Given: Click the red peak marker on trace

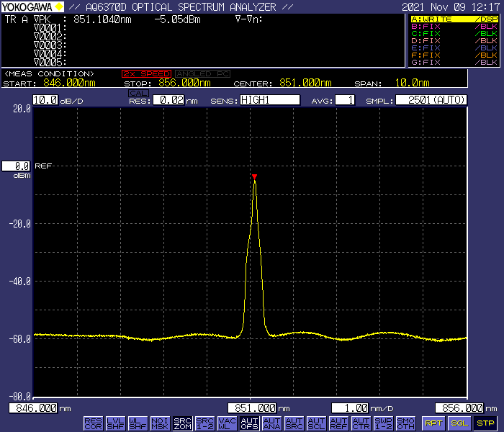Looking at the screenshot, I should pyautogui.click(x=255, y=177).
